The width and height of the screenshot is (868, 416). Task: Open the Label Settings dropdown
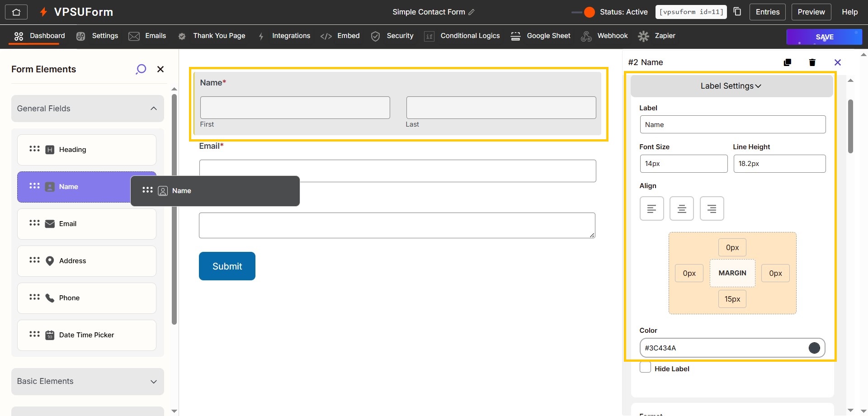tap(731, 85)
